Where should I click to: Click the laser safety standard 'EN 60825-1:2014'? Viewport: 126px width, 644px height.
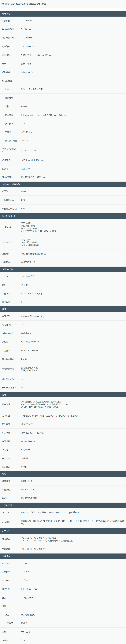click(x=29, y=498)
